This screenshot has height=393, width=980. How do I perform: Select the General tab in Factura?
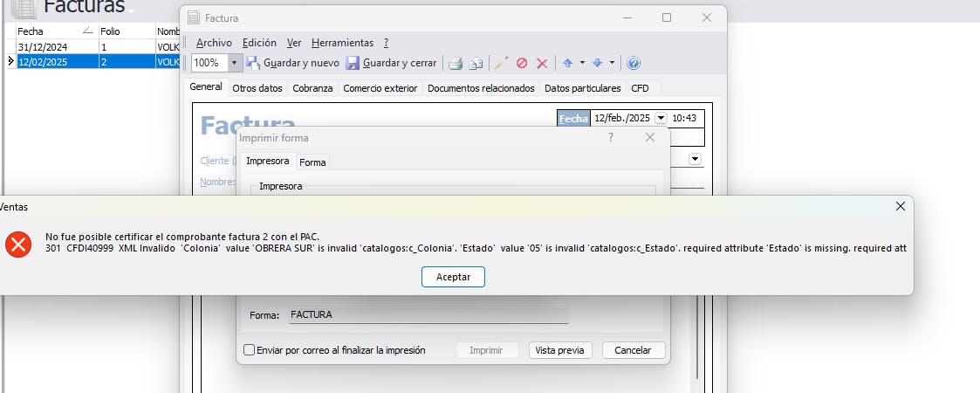tap(206, 87)
